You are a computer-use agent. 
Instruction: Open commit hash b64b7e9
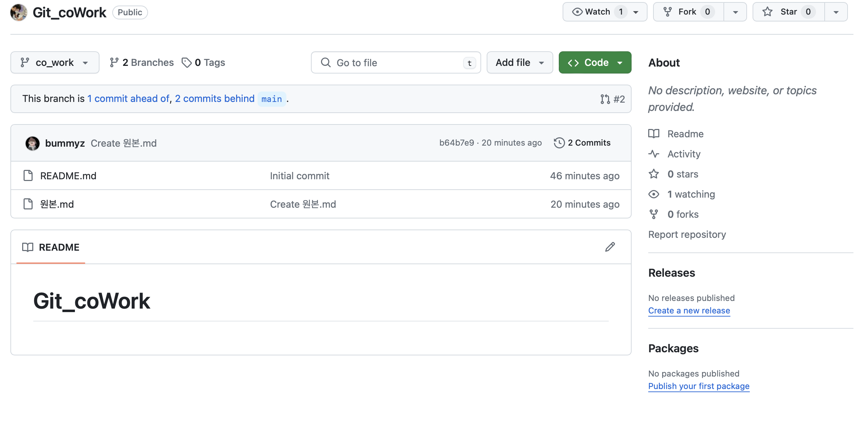click(457, 143)
